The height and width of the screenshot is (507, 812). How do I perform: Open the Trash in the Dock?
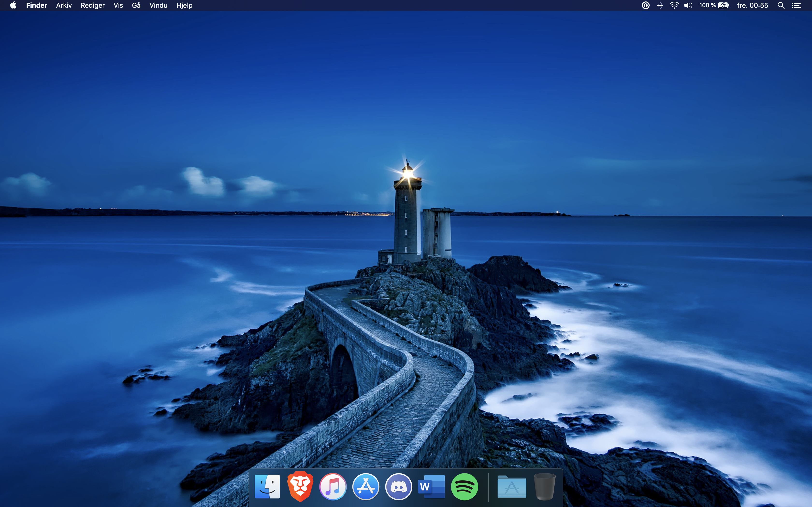[544, 486]
